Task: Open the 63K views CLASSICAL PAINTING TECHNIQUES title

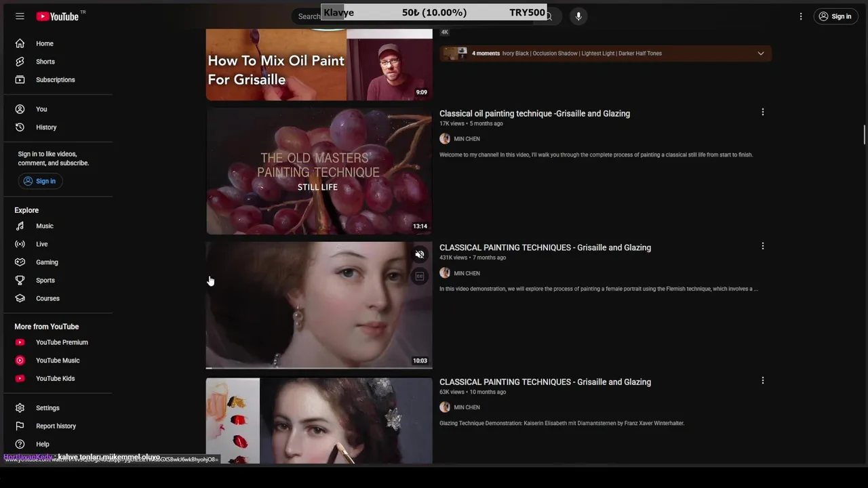Action: pyautogui.click(x=545, y=382)
